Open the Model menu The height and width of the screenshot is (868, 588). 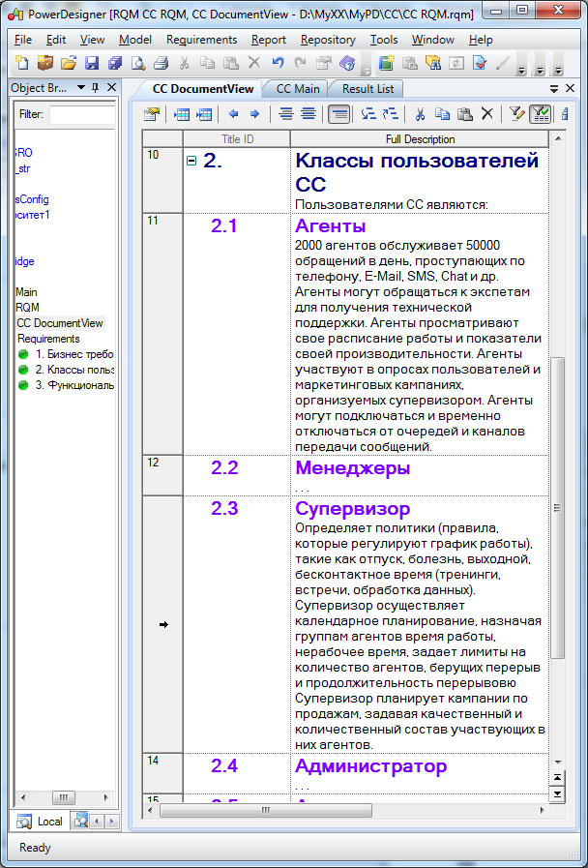tap(135, 40)
